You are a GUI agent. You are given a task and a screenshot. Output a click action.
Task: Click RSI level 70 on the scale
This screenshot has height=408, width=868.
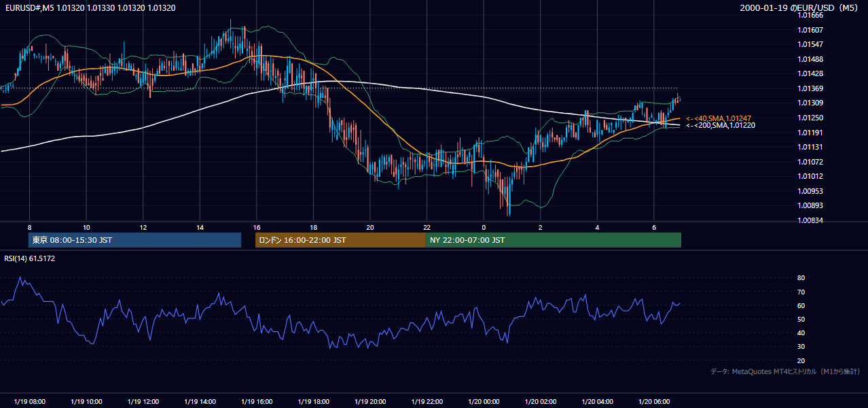801,292
